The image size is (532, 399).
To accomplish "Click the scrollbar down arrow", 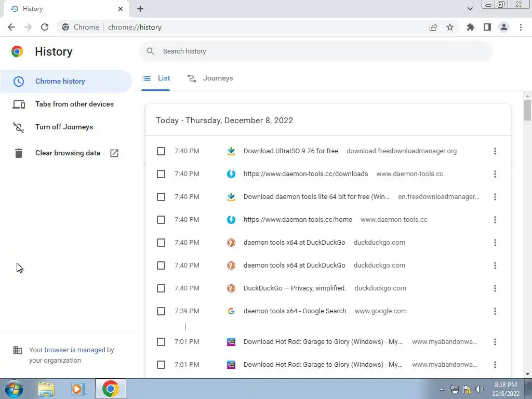I will (x=527, y=374).
